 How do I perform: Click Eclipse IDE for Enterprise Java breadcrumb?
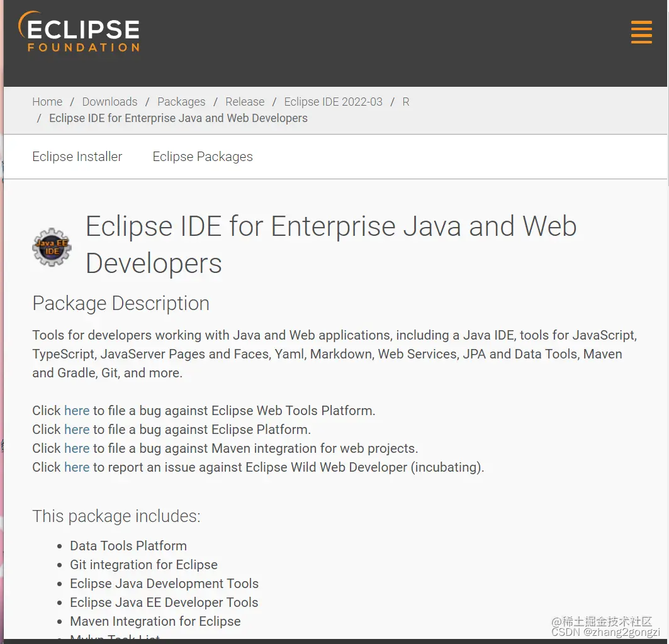tap(178, 118)
